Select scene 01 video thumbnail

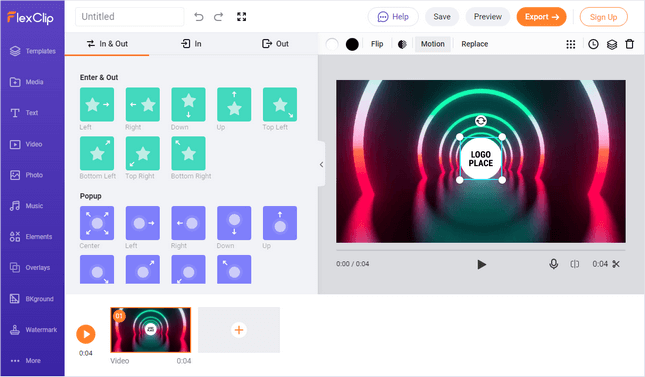click(x=151, y=330)
